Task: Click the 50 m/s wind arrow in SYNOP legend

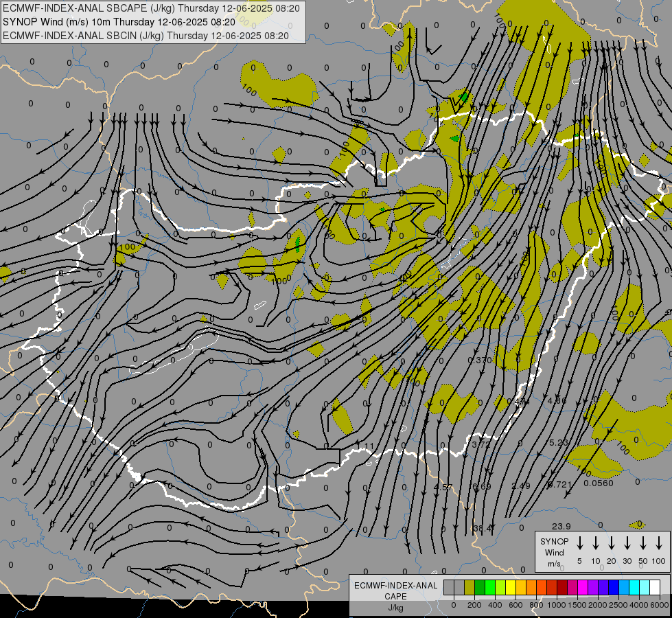Action: point(643,543)
